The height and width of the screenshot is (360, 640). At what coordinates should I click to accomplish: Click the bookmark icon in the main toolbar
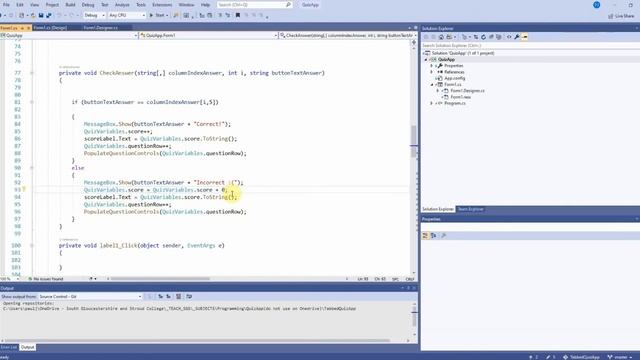238,16
